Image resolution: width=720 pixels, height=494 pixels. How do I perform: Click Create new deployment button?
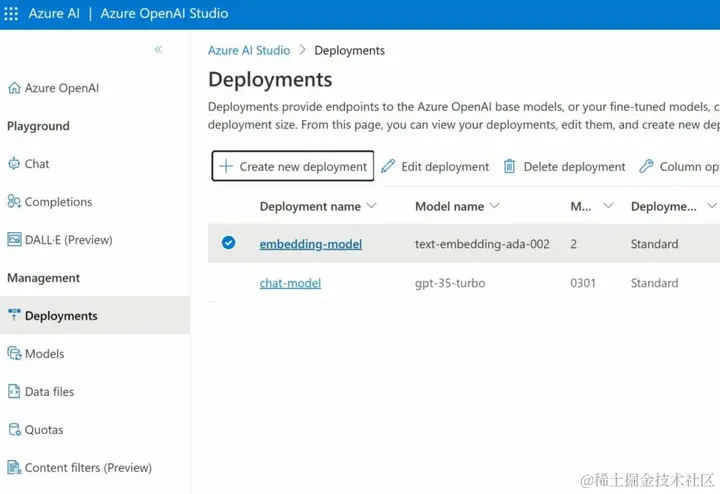pos(293,166)
